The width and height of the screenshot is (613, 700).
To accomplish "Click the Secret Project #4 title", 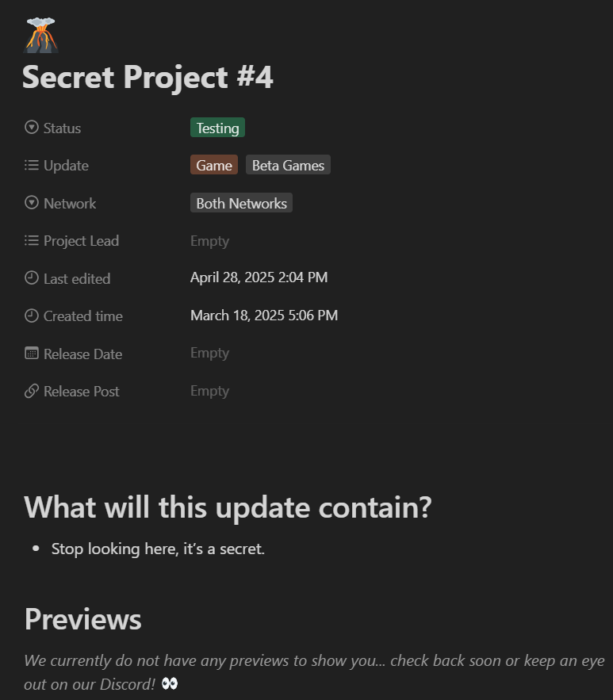I will [148, 77].
